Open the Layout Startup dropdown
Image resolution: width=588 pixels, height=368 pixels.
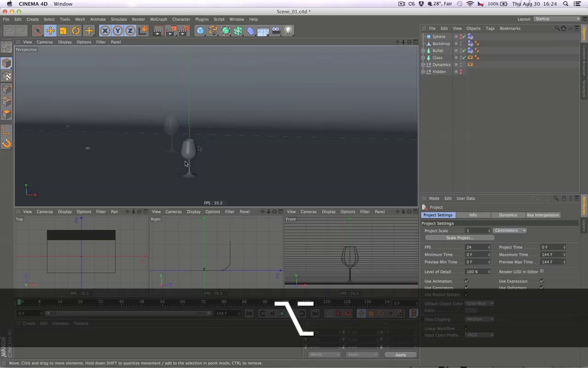(x=557, y=19)
